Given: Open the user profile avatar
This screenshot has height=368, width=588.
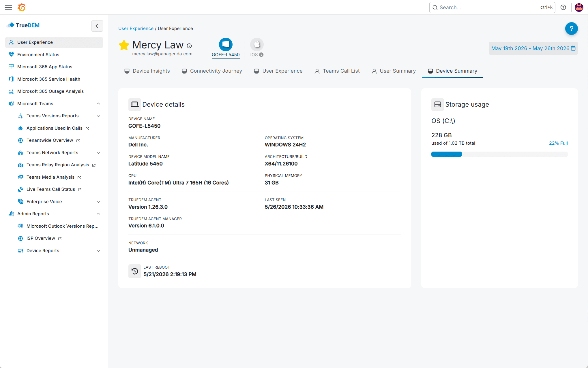Looking at the screenshot, I should point(579,7).
